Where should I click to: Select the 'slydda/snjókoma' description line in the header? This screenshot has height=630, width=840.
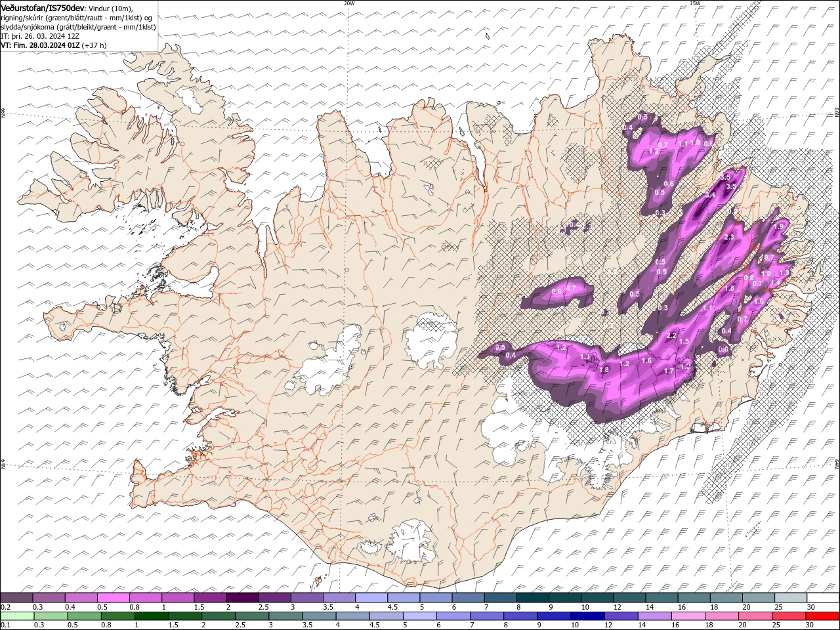[x=79, y=27]
